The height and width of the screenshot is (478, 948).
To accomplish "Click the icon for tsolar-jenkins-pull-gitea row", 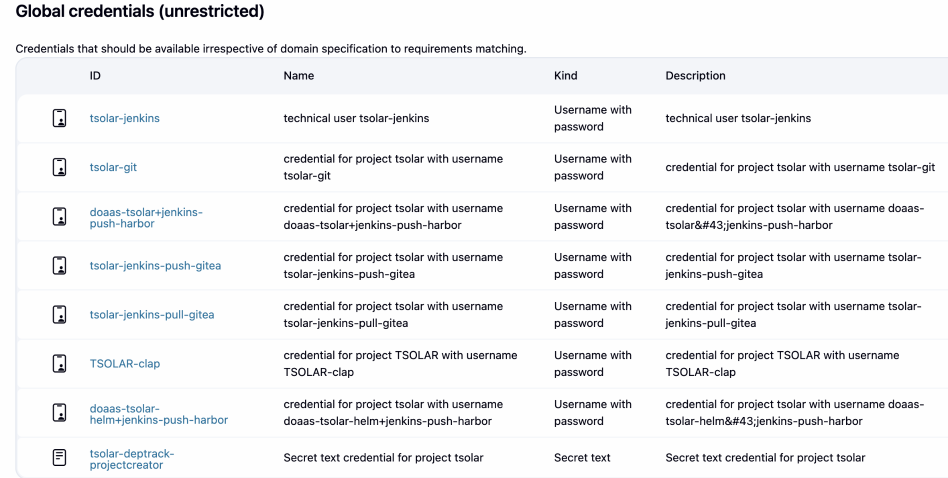I will (x=59, y=314).
